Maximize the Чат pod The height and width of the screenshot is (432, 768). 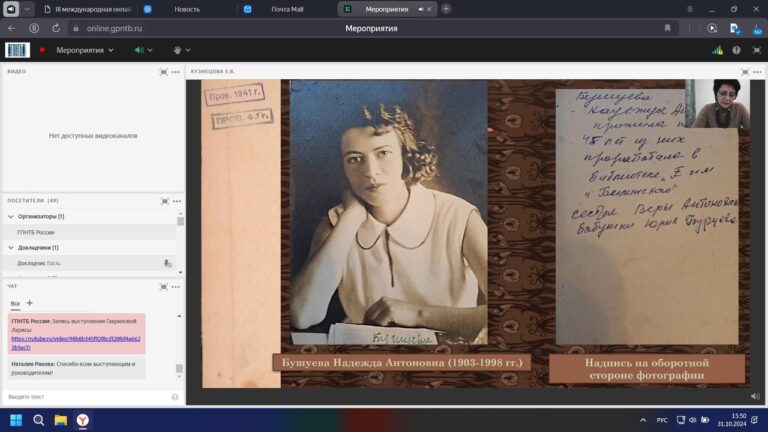tap(164, 286)
